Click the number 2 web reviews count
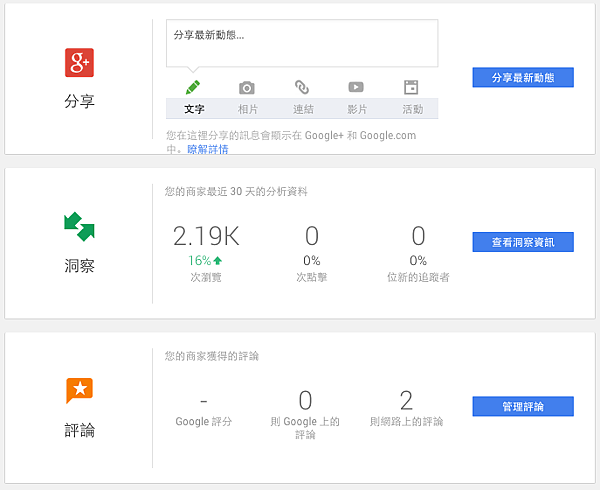600x490 pixels. coord(406,400)
